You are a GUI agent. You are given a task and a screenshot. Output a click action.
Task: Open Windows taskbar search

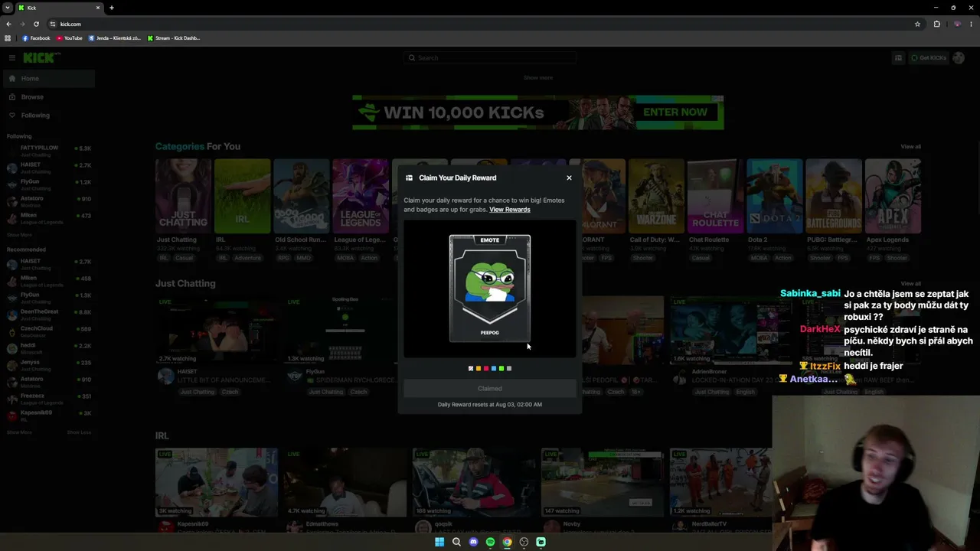click(456, 542)
